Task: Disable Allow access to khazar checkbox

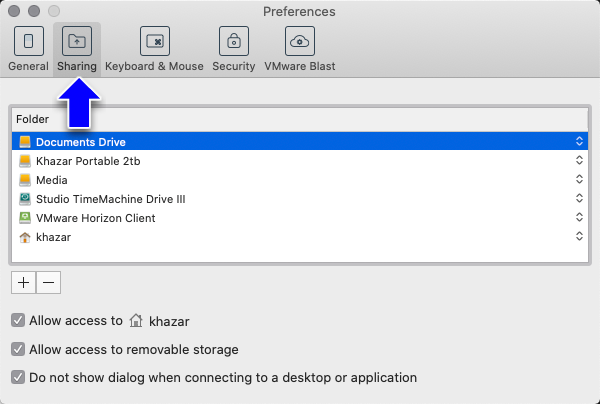Action: click(x=18, y=320)
